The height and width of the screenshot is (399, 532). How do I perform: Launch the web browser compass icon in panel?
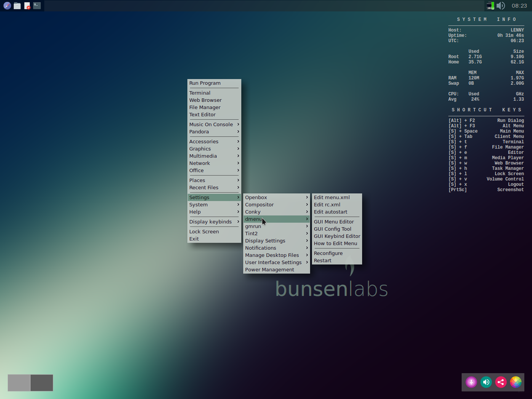point(7,6)
